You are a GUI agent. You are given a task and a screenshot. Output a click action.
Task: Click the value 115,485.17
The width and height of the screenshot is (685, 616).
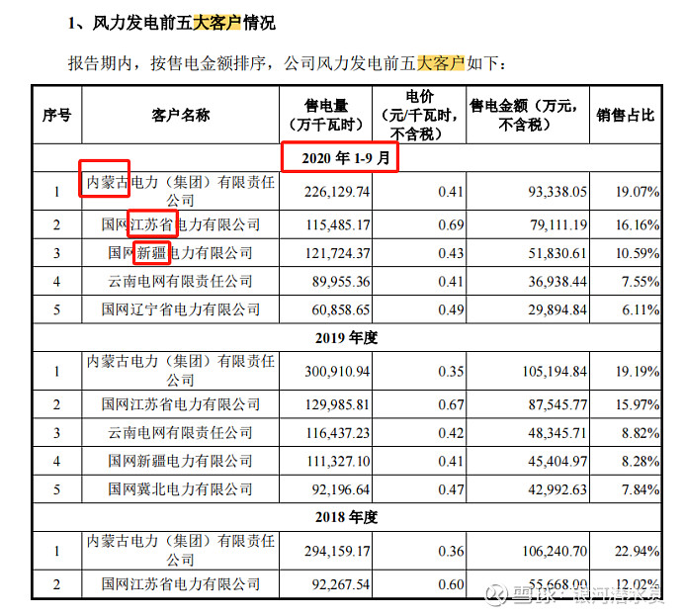point(338,225)
